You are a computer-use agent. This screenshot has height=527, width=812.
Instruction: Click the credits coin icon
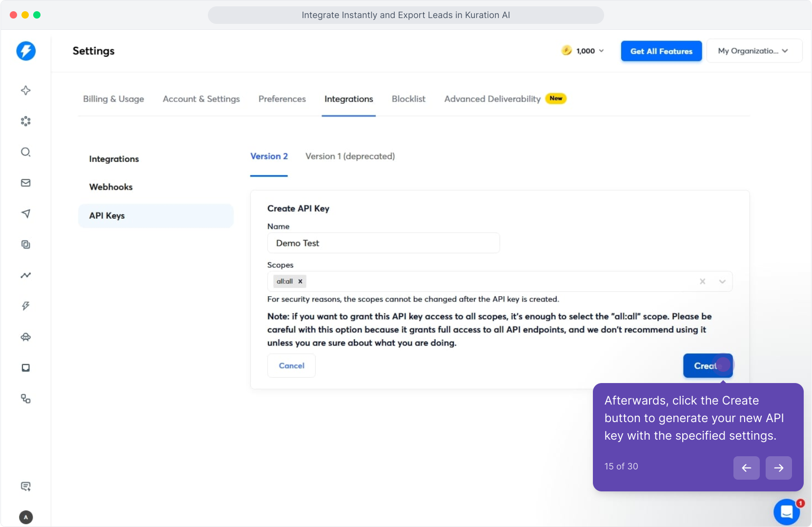pos(567,50)
